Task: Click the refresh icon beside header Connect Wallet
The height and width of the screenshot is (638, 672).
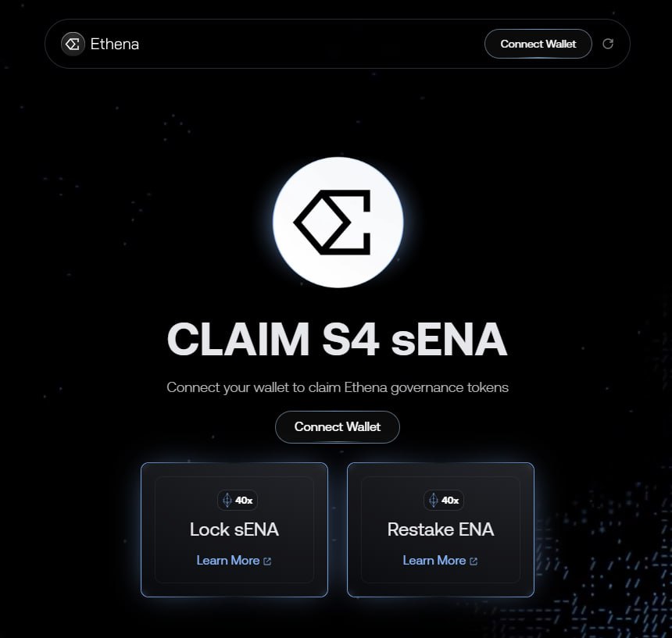Action: coord(608,44)
